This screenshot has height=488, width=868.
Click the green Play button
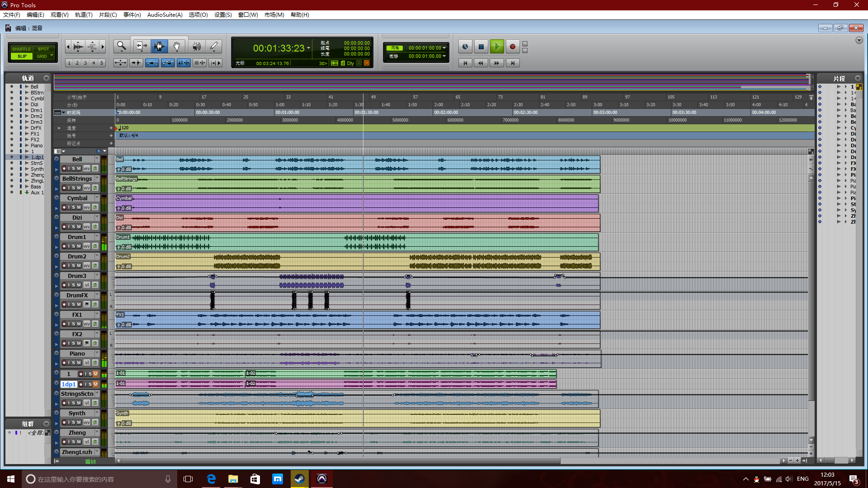[x=497, y=47]
